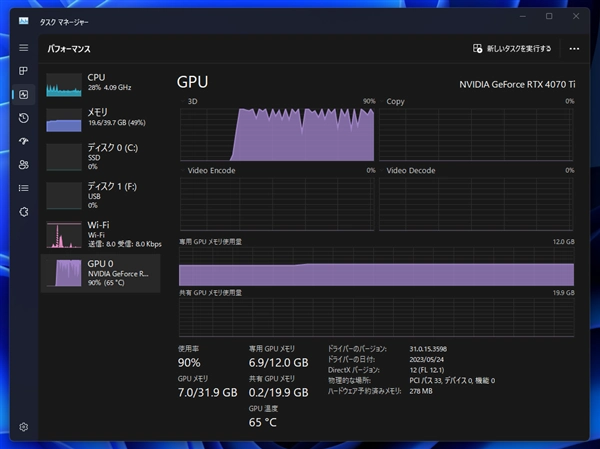The image size is (600, 449).
Task: Select the メモリ performance item
Action: [x=101, y=119]
